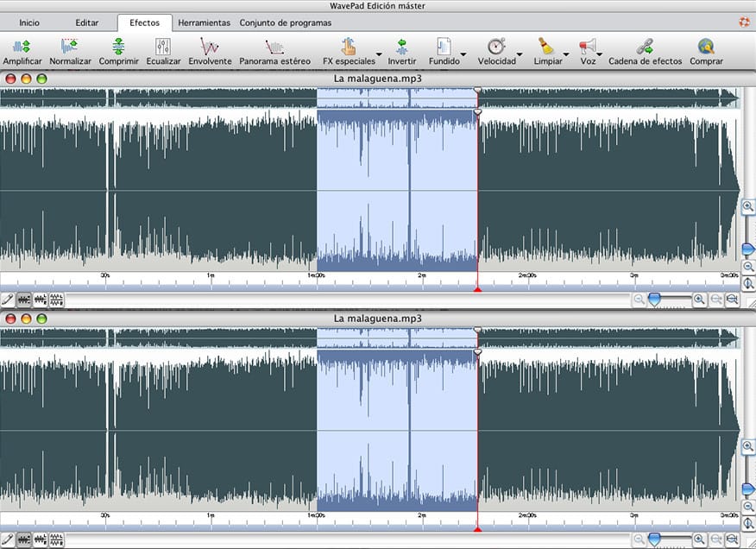The image size is (756, 549).
Task: Expand the Limpiar dropdown arrow
Action: tap(566, 54)
